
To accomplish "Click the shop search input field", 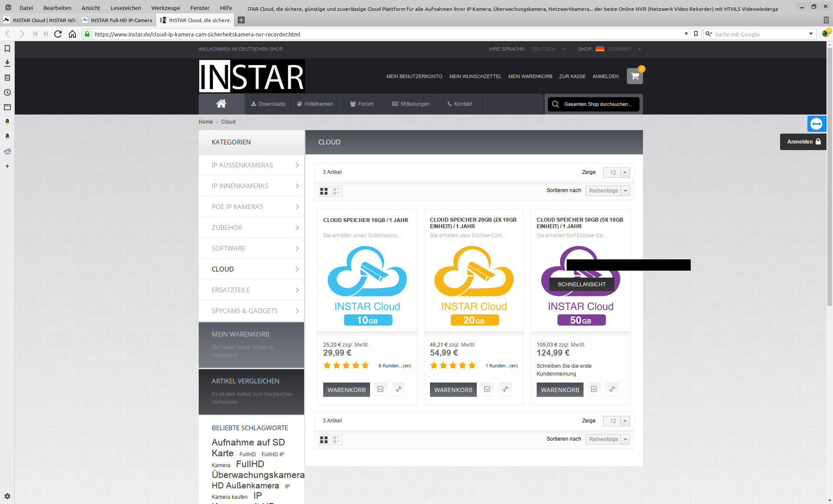I will point(597,104).
